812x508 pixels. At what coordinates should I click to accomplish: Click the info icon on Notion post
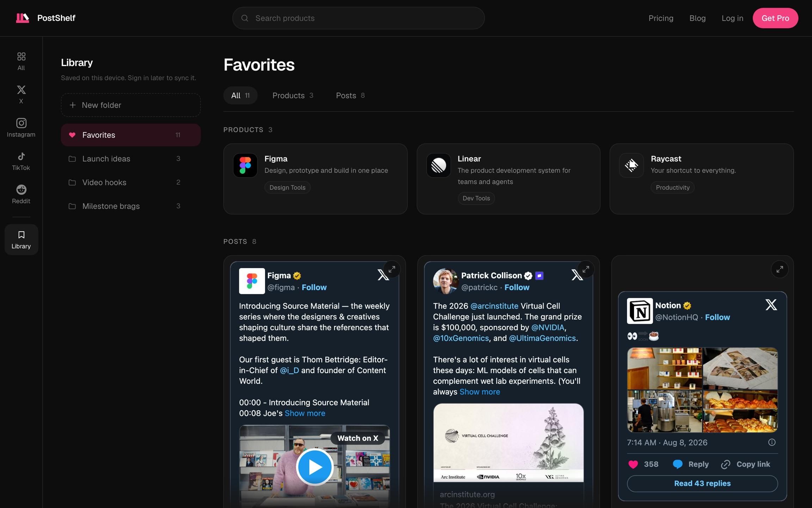click(772, 442)
